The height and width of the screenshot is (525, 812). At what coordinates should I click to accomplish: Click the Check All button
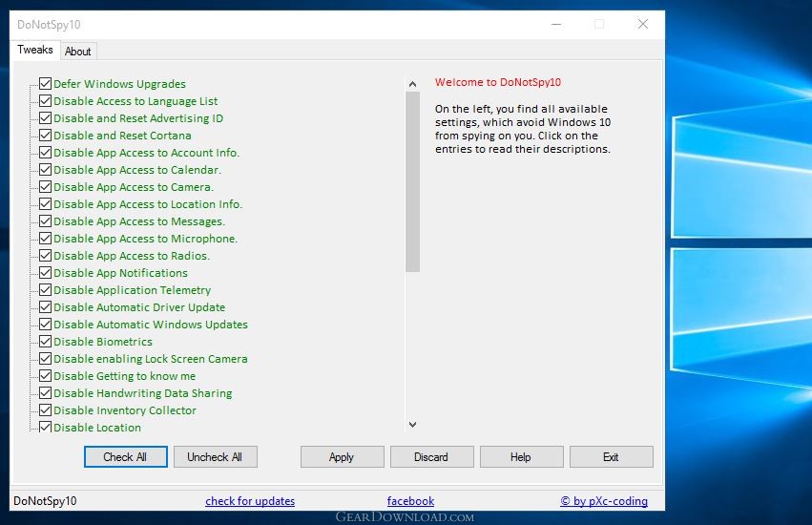point(125,456)
